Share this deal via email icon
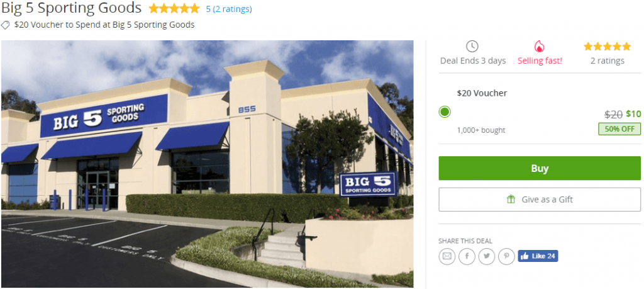 447,256
